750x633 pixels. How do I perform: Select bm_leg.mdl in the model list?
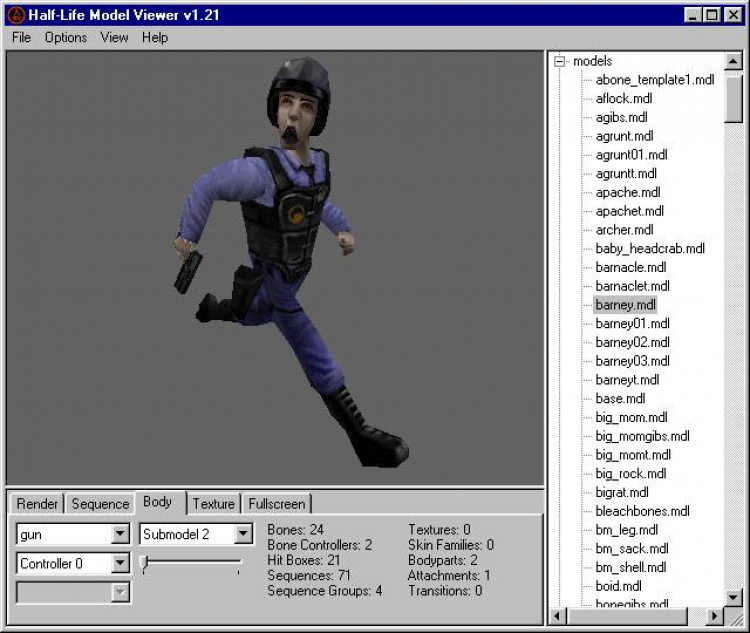coord(627,530)
